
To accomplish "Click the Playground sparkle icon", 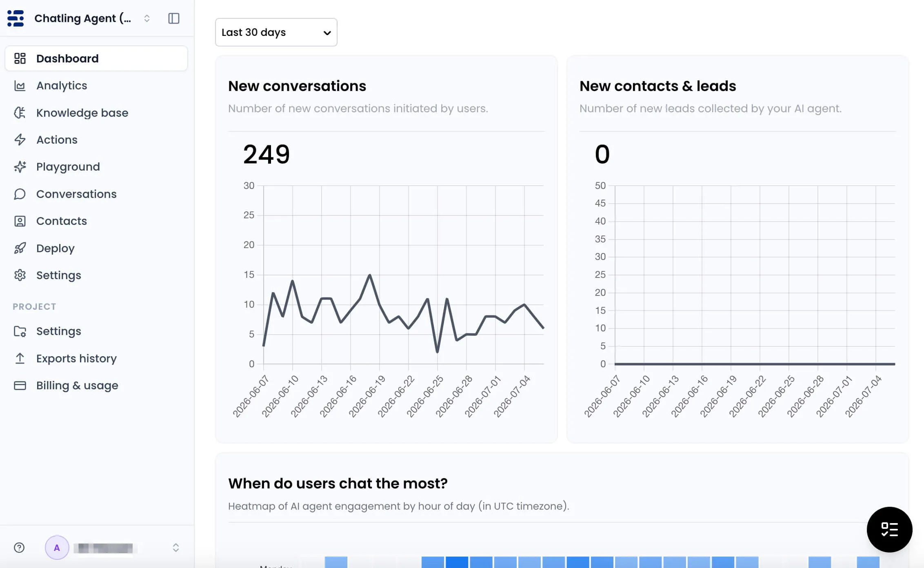I will pos(20,167).
